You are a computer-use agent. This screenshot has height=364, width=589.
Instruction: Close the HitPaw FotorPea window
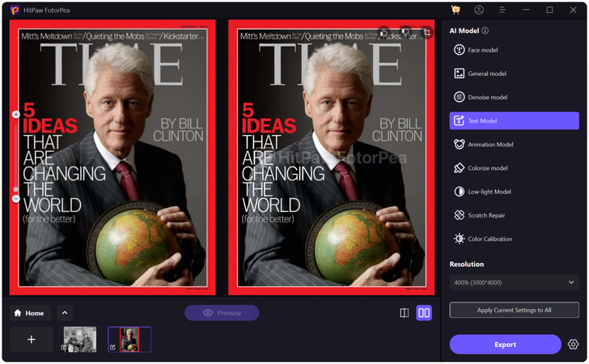click(573, 11)
